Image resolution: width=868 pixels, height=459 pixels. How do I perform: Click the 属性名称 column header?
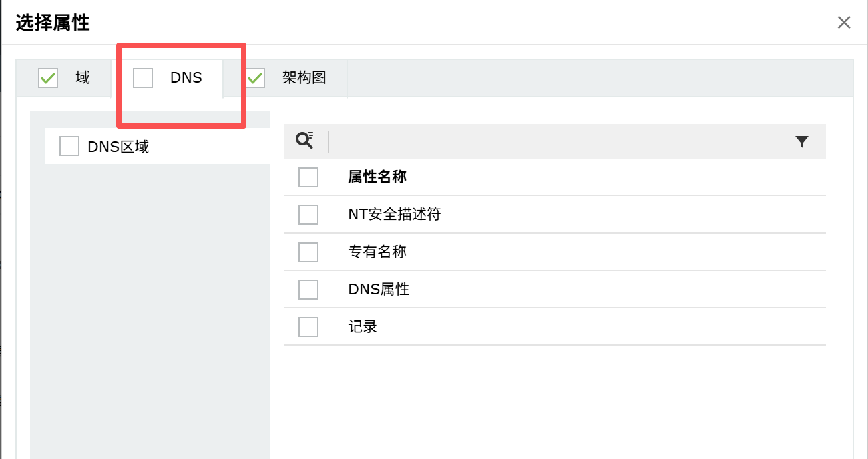coord(377,177)
